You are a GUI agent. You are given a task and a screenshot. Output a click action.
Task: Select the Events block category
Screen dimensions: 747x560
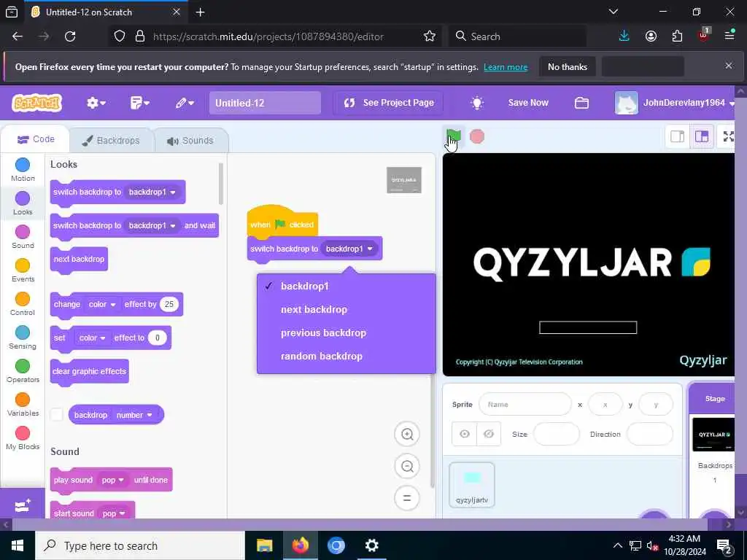23,271
